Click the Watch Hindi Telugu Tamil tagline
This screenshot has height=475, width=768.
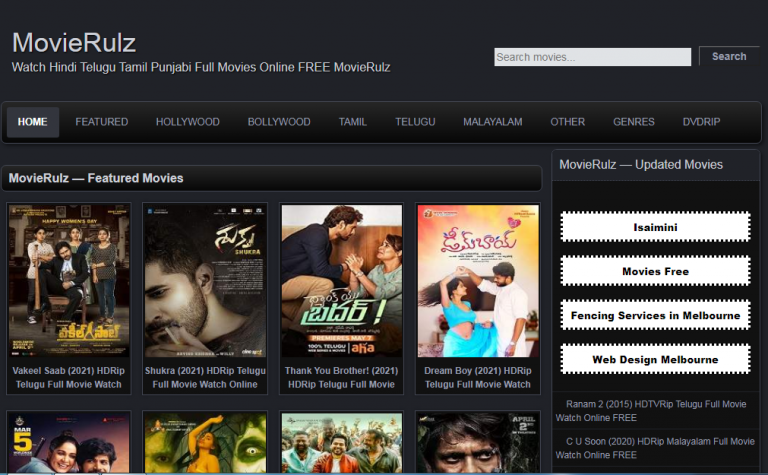coord(201,67)
